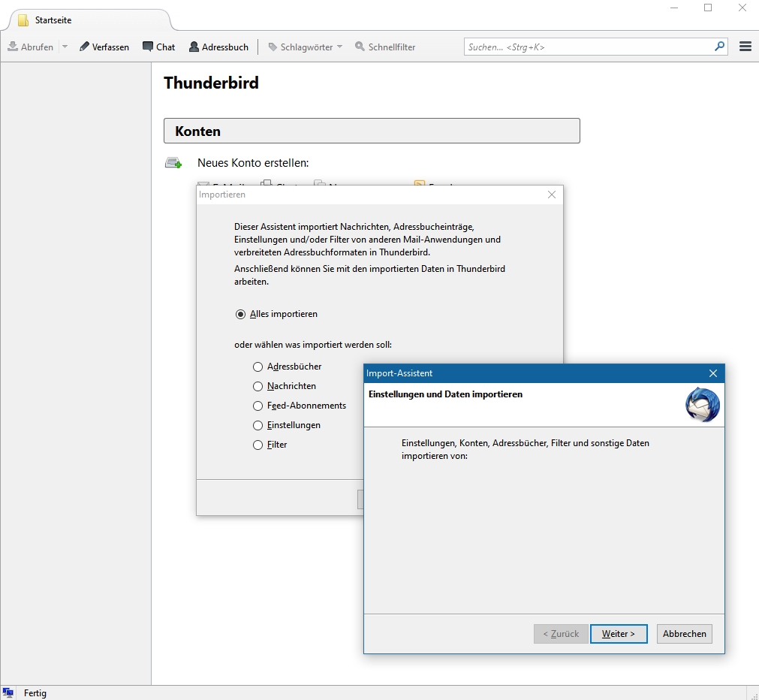Screen dimensions: 759x700
Task: Click the Fertig status bar text
Action: click(35, 693)
